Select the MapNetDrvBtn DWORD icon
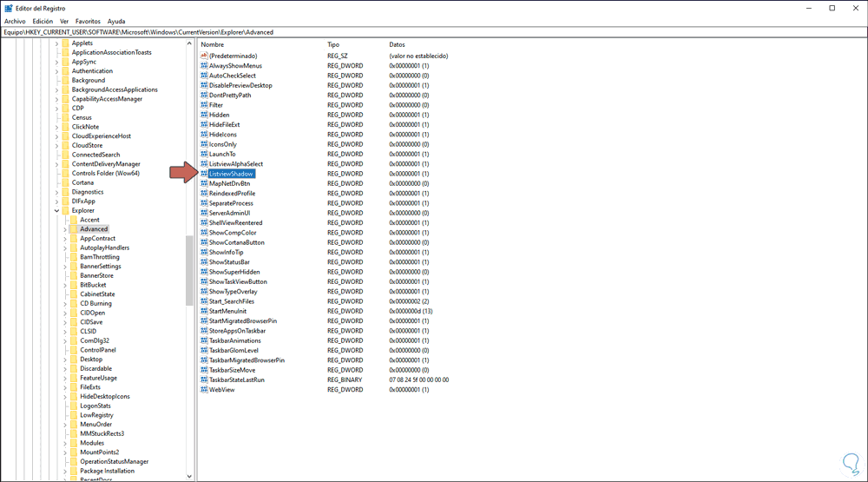Screen dimensions: 868x482 (204, 183)
